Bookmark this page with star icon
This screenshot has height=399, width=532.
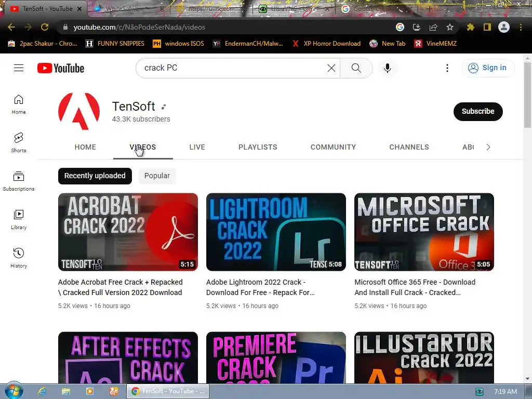pos(449,27)
